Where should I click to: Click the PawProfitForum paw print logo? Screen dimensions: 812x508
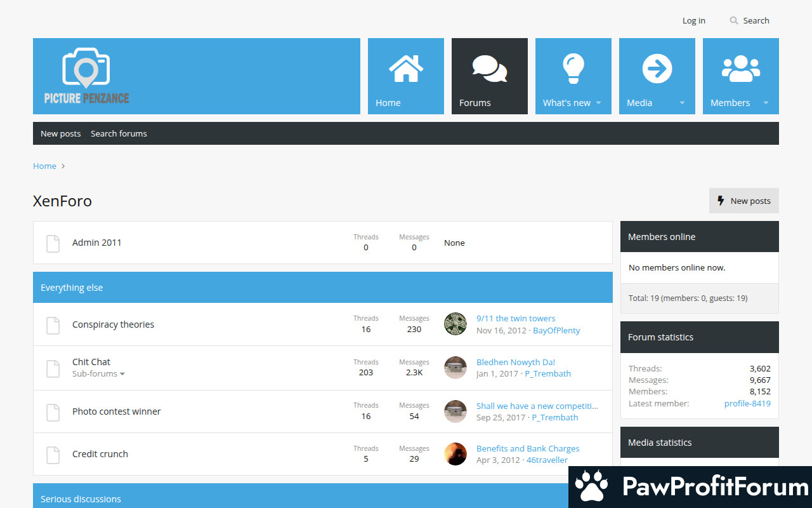[591, 487]
